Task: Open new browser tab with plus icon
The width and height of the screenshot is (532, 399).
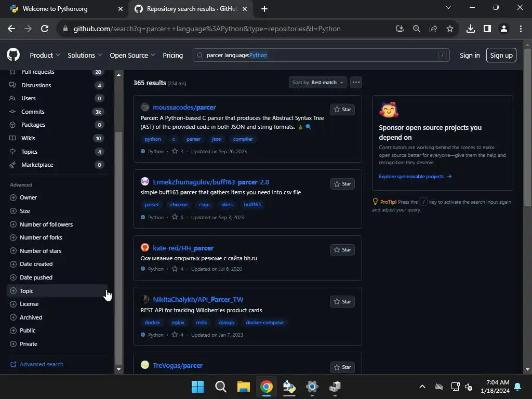Action: (x=264, y=9)
